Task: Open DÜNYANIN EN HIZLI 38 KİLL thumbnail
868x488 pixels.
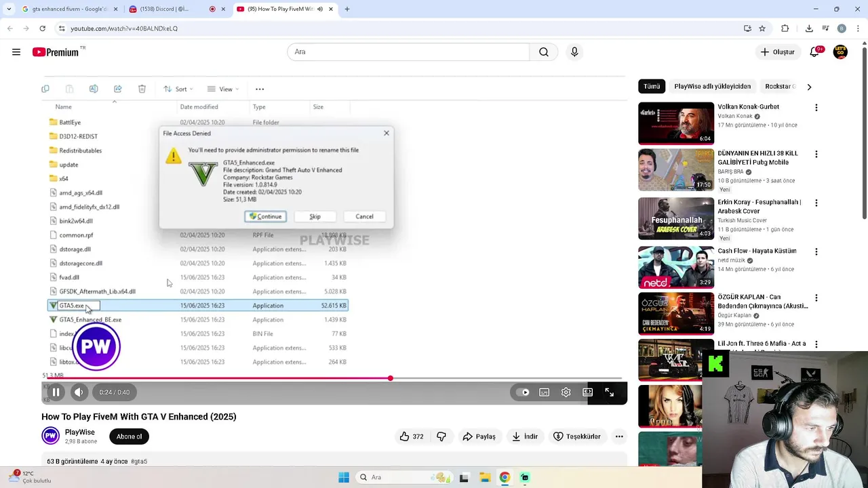Action: click(676, 170)
